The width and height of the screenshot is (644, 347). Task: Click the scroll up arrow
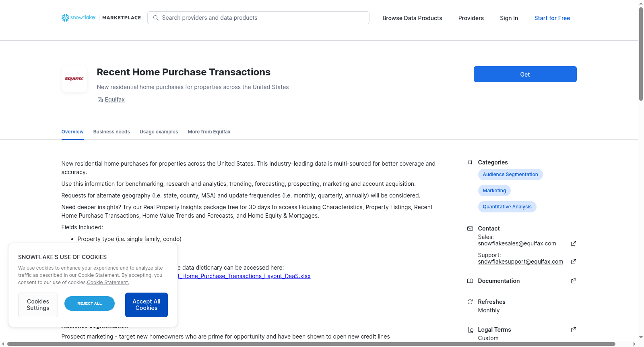(641, 3)
